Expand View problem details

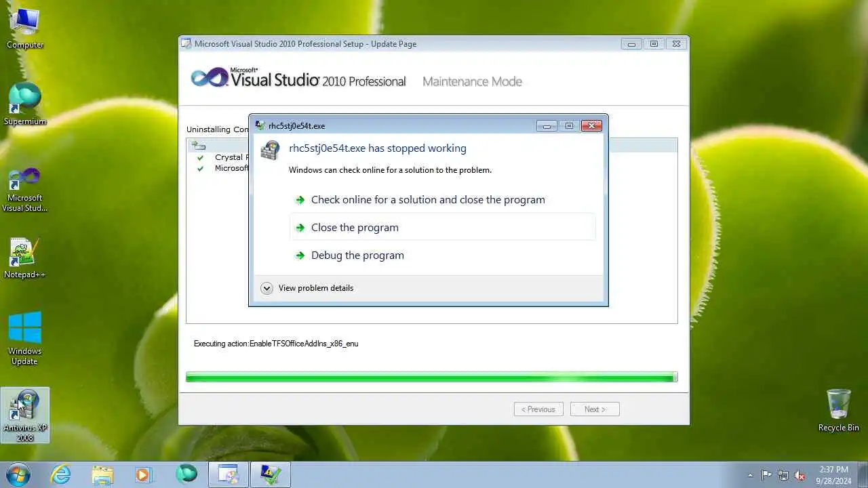point(267,288)
